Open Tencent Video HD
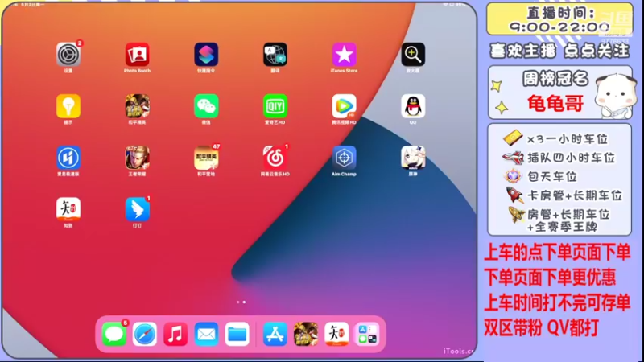The height and width of the screenshot is (362, 644). (x=345, y=106)
